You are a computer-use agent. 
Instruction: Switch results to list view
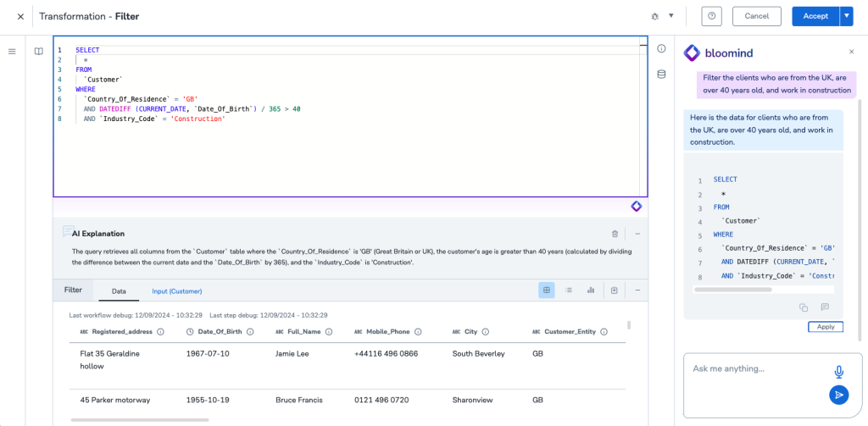pyautogui.click(x=569, y=290)
